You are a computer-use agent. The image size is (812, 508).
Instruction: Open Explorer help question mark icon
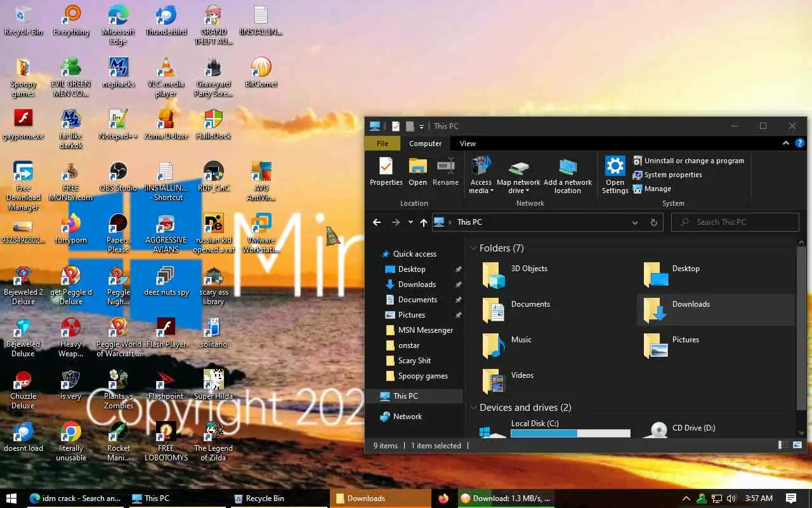pyautogui.click(x=800, y=143)
